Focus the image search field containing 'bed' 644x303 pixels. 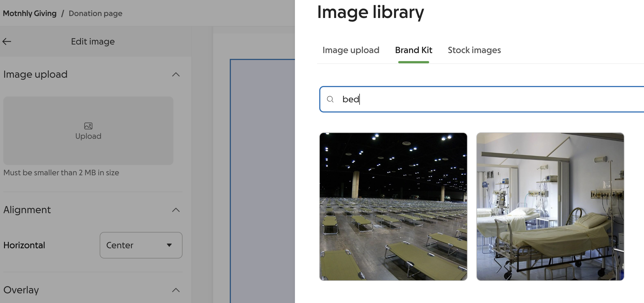[482, 99]
